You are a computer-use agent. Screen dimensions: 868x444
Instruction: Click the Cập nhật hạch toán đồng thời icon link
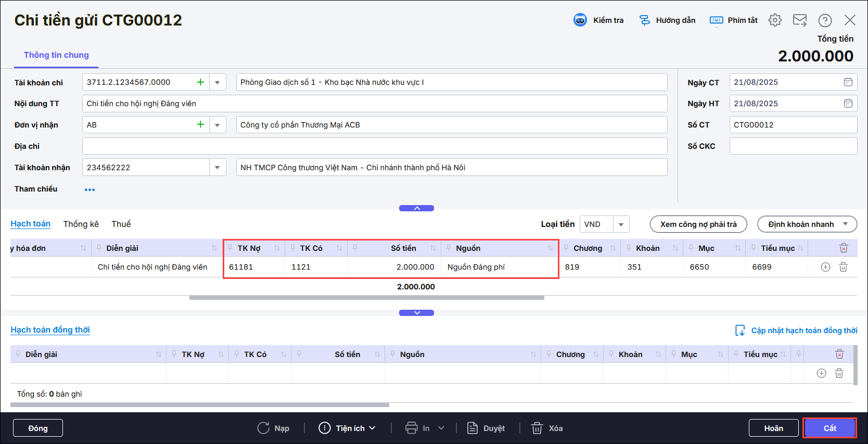[x=739, y=331]
